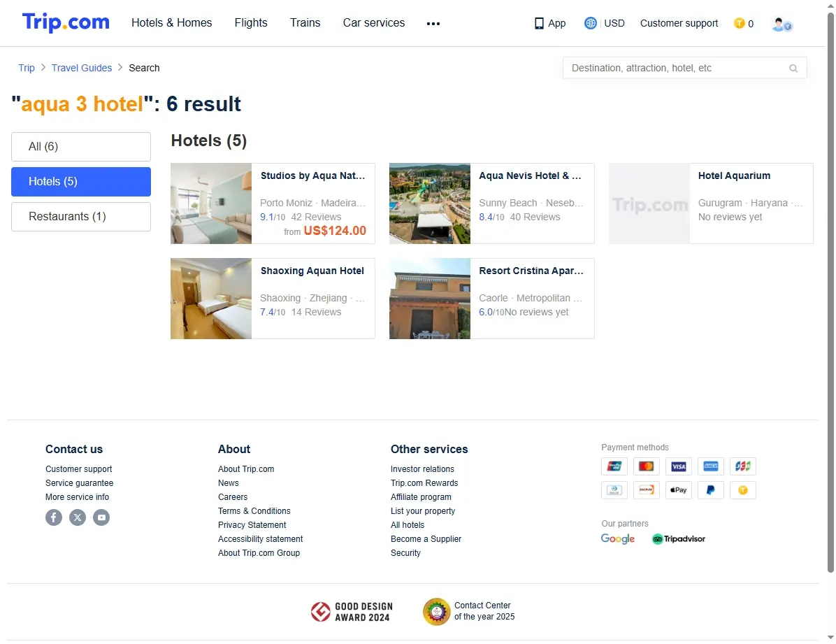This screenshot has width=836, height=644.
Task: Click the Tripadvisor partner logo
Action: pyautogui.click(x=679, y=539)
